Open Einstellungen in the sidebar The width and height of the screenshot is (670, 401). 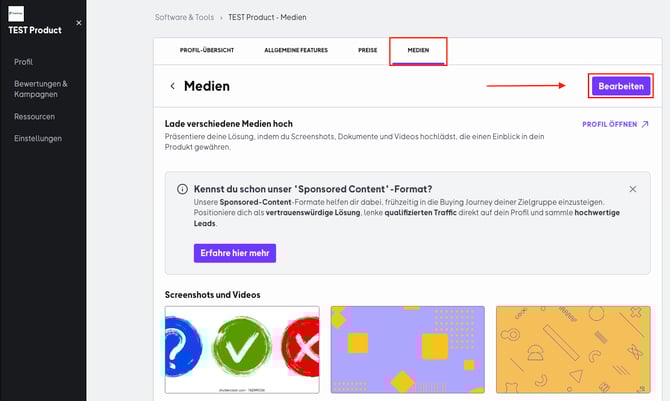click(38, 139)
